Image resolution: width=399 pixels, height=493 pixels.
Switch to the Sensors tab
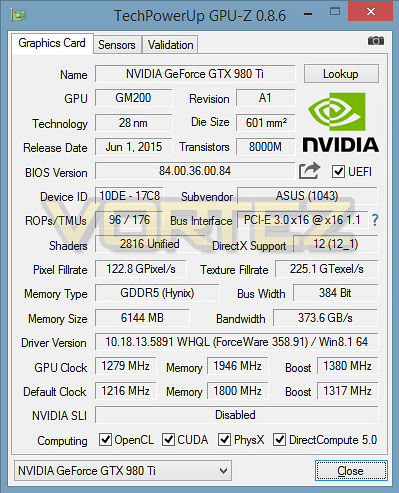tap(117, 45)
